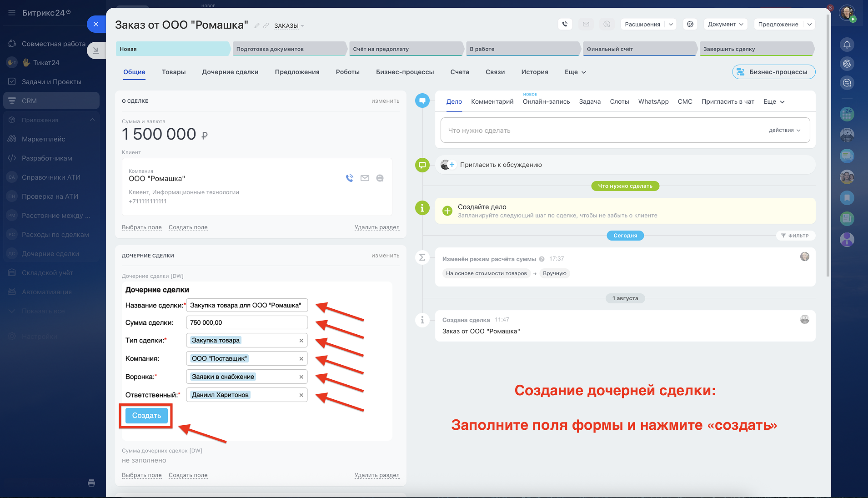Remove the "Закупка товара" deal type value
Screen dimensions: 868x498
301,341
